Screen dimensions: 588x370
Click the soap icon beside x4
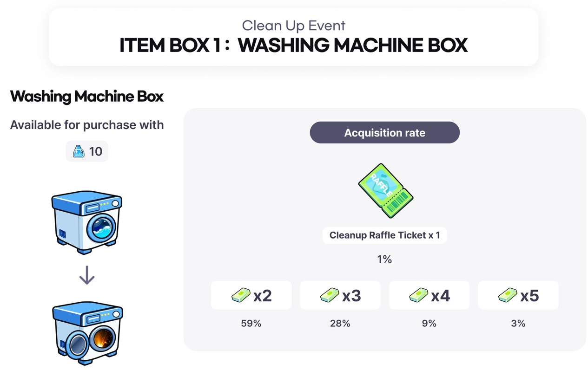point(418,295)
